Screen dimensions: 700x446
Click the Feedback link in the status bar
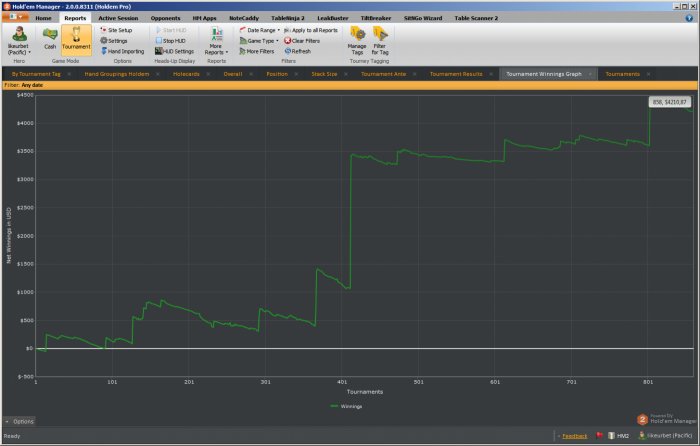(x=574, y=436)
